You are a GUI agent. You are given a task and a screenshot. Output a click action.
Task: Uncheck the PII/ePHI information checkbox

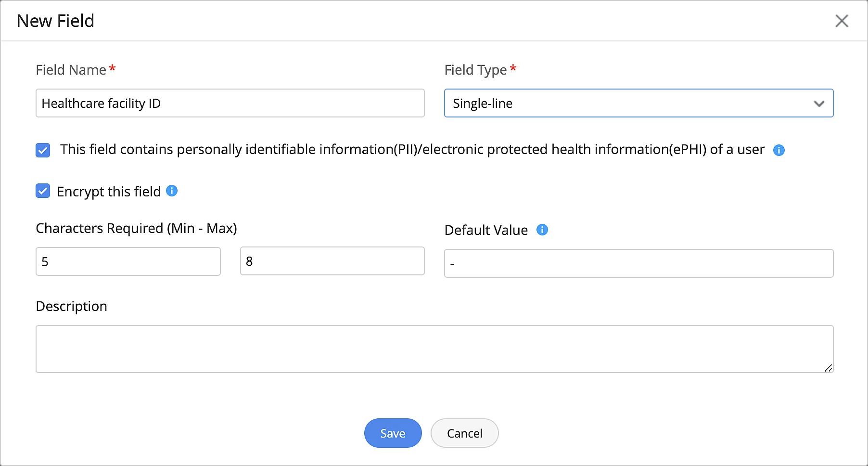click(43, 150)
